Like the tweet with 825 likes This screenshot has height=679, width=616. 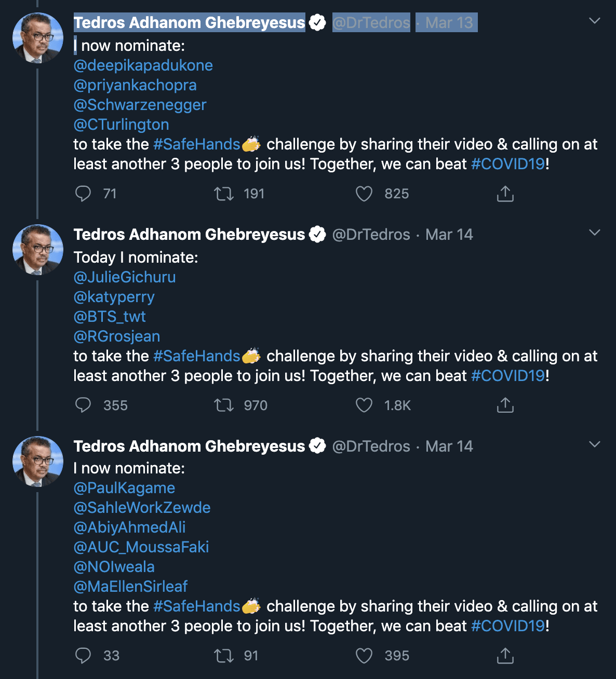pos(364,194)
